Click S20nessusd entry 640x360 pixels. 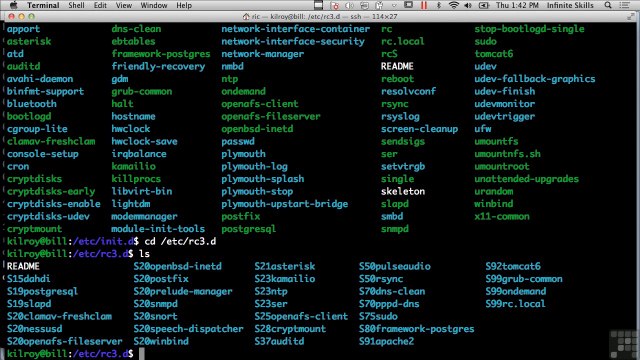(35, 329)
